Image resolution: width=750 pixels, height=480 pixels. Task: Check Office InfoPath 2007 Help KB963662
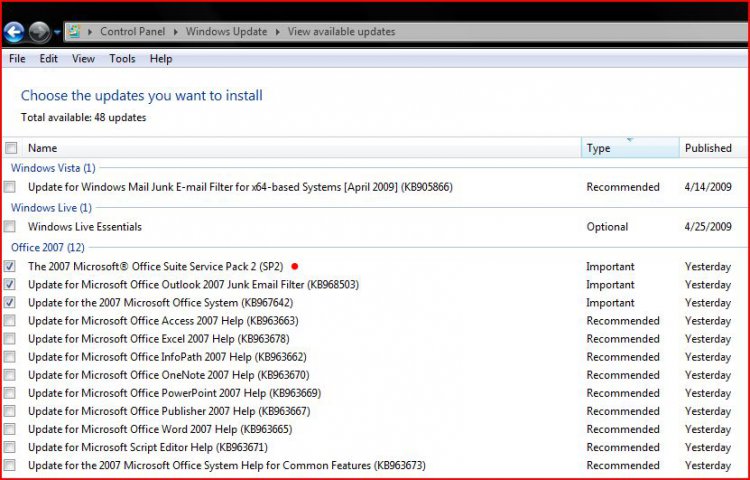pos(10,357)
